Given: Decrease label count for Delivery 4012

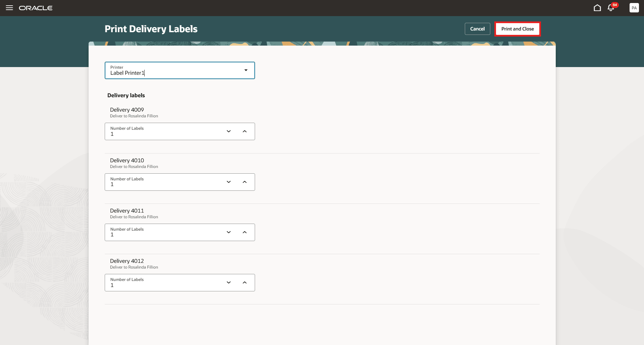Looking at the screenshot, I should tap(229, 283).
